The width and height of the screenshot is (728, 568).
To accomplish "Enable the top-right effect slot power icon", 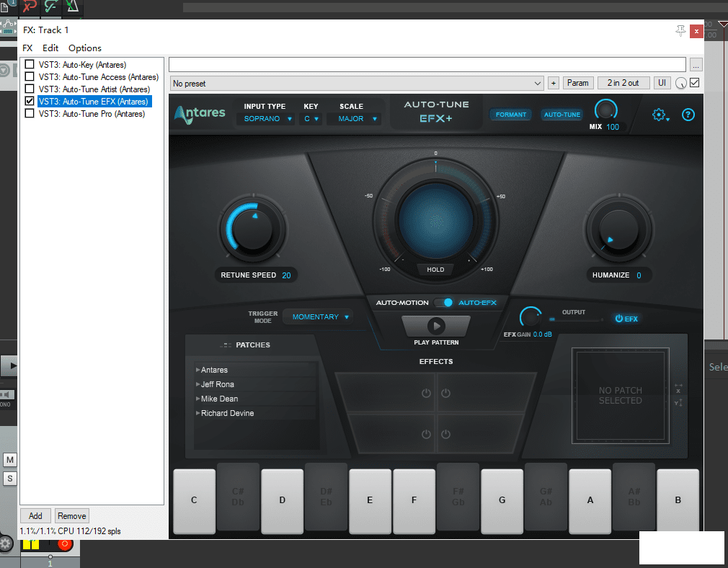I will (x=445, y=394).
